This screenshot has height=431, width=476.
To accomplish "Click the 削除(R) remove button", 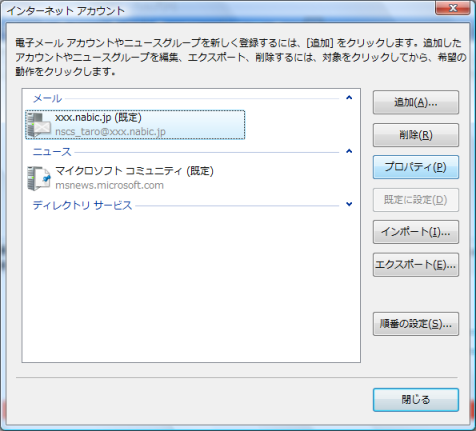I will 416,135.
